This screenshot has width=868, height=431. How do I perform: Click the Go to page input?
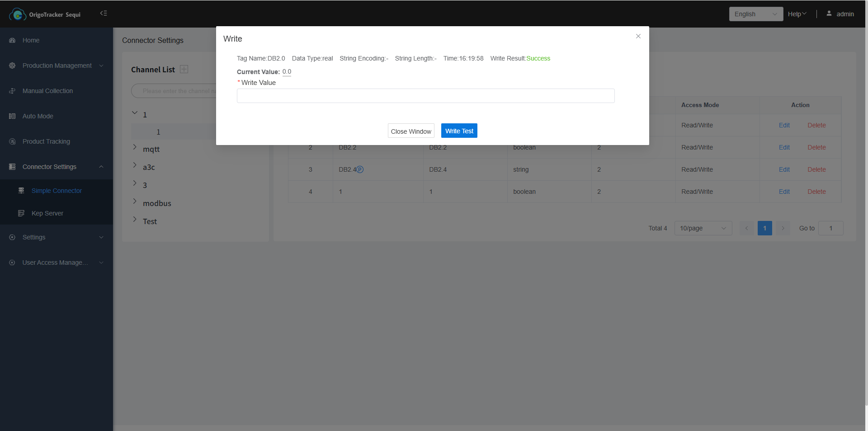830,228
